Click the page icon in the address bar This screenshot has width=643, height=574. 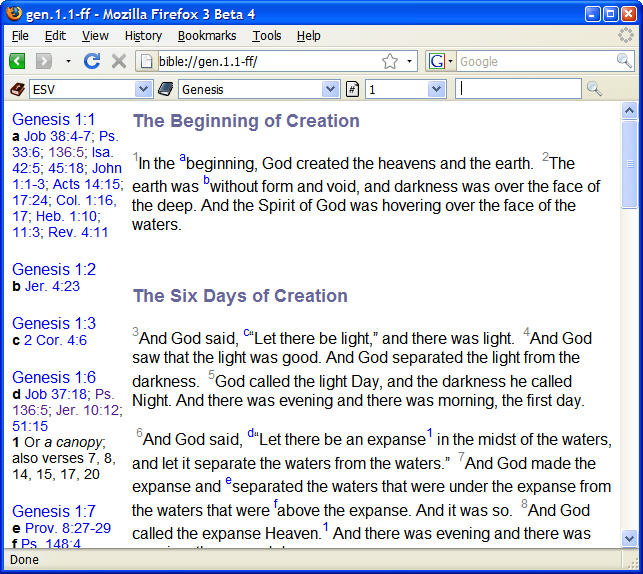(146, 62)
